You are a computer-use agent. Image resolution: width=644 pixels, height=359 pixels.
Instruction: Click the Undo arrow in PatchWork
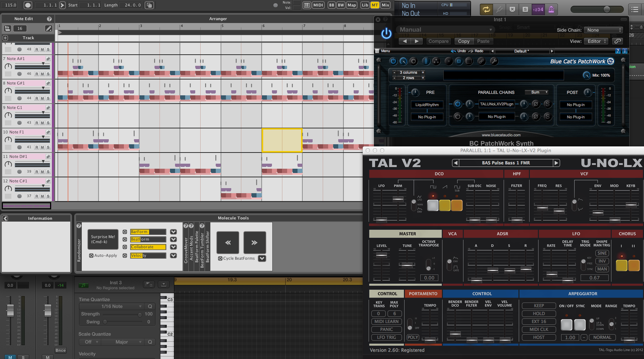point(454,51)
